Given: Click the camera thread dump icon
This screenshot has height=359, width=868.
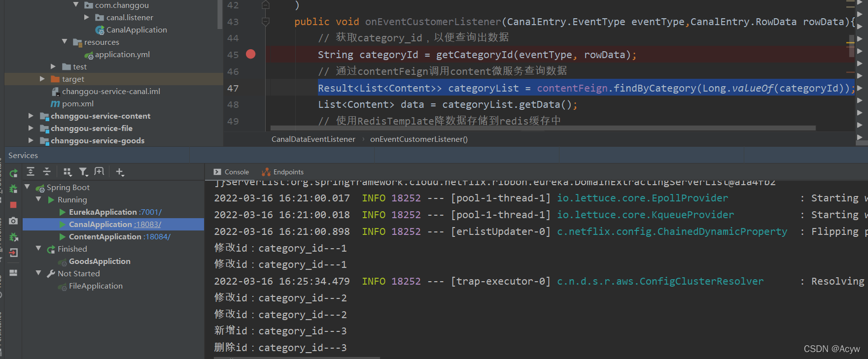Looking at the screenshot, I should click(x=13, y=221).
